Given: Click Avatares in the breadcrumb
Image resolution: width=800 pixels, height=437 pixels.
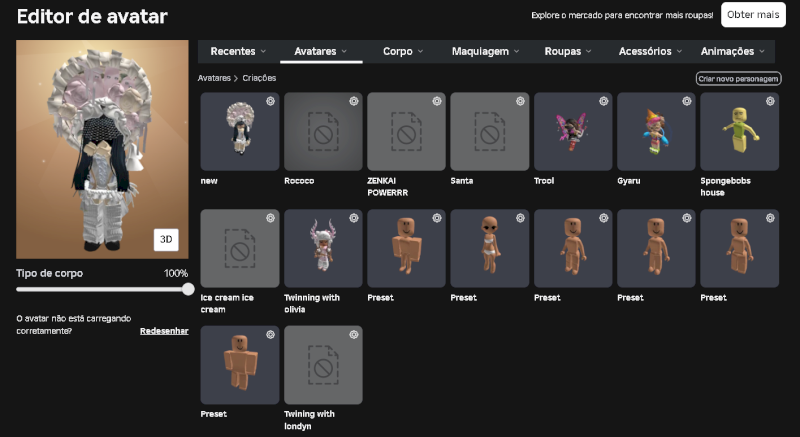Looking at the screenshot, I should (x=214, y=78).
